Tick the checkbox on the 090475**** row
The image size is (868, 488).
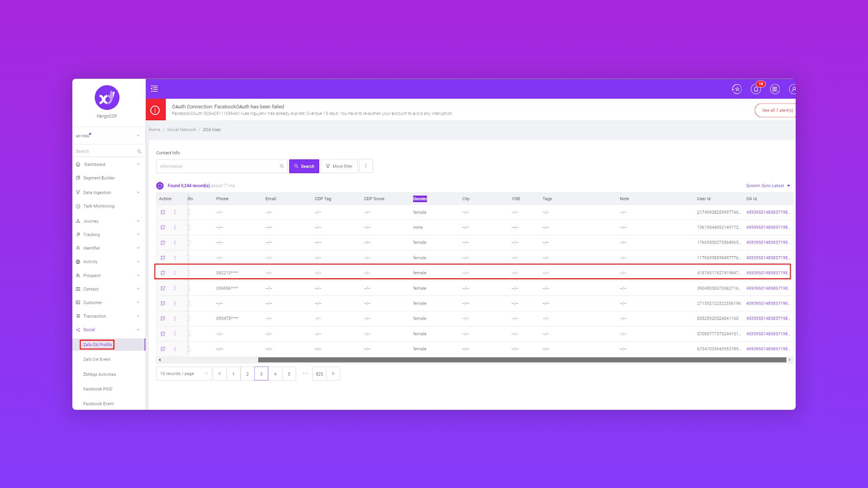click(x=189, y=319)
